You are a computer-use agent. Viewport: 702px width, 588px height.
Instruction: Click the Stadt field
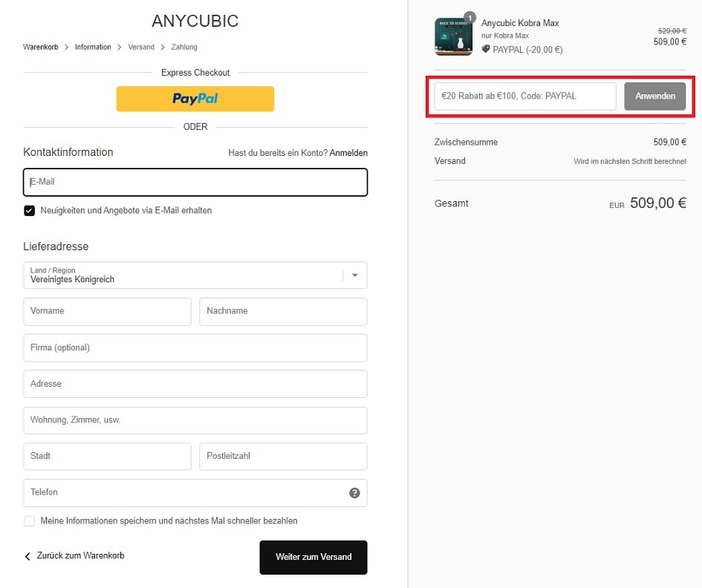click(107, 457)
